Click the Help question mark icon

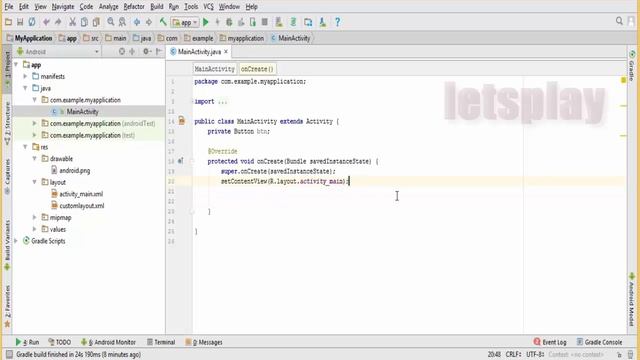(338, 22)
